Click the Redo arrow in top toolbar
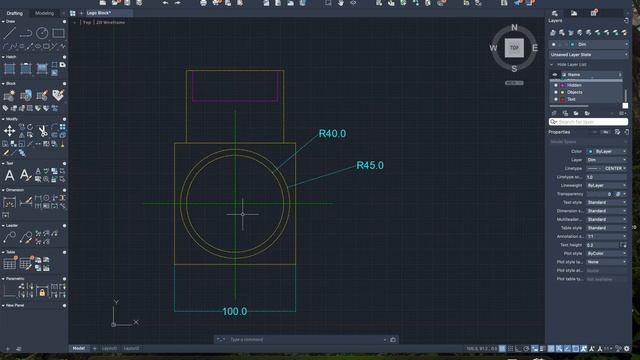The width and height of the screenshot is (640, 360). click(x=178, y=3)
